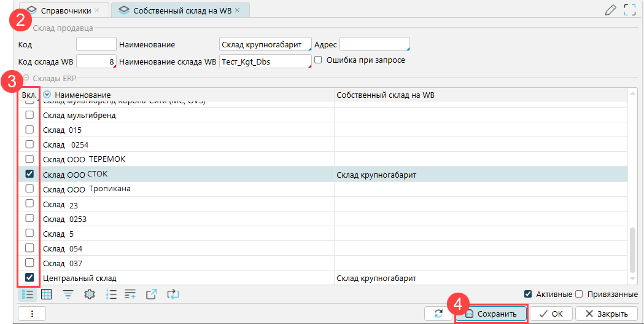
Task: Click into the Адрес input field
Action: [374, 45]
